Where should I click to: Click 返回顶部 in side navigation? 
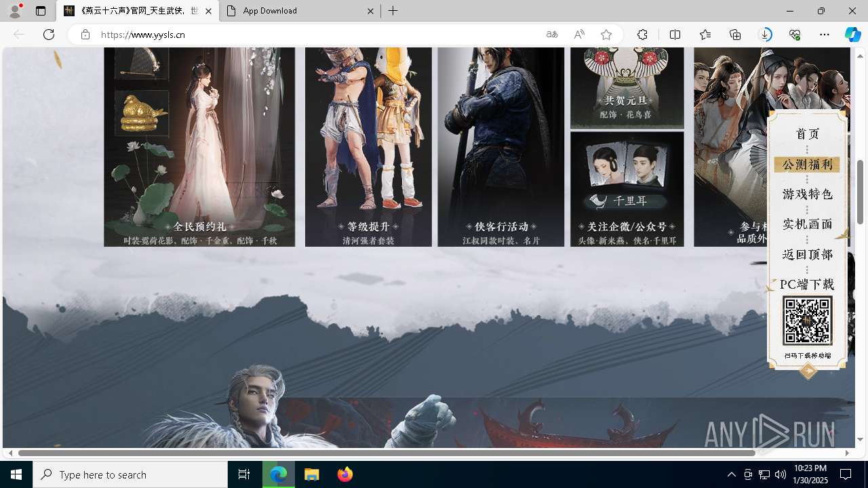click(x=807, y=255)
